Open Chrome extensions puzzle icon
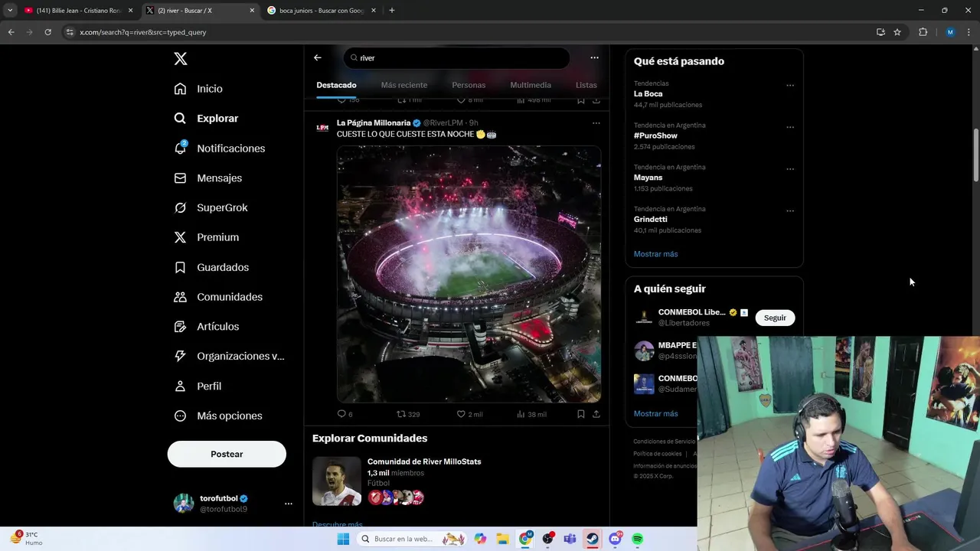 click(923, 32)
